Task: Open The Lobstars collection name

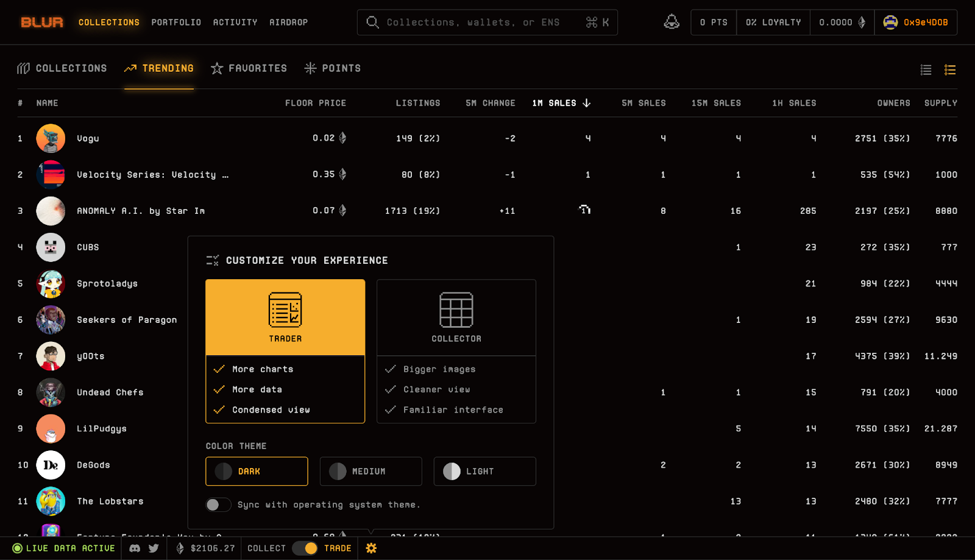Action: (x=110, y=501)
